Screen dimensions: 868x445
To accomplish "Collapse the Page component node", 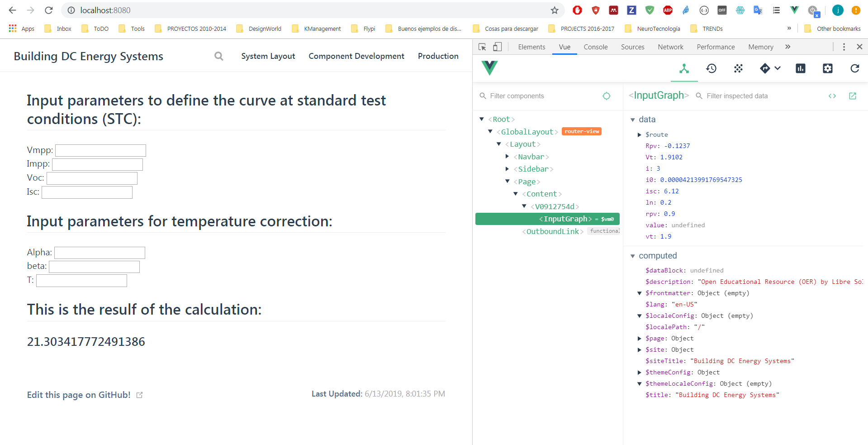I will tap(508, 181).
